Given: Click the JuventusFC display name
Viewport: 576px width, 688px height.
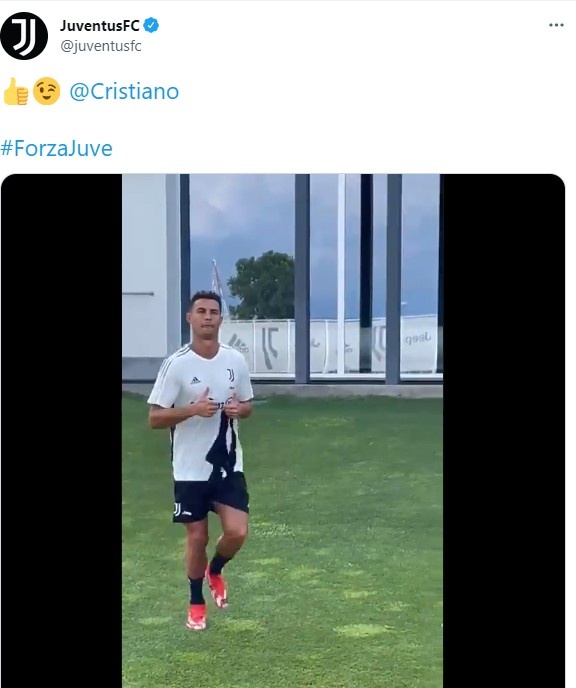Looking at the screenshot, I should click(x=100, y=25).
